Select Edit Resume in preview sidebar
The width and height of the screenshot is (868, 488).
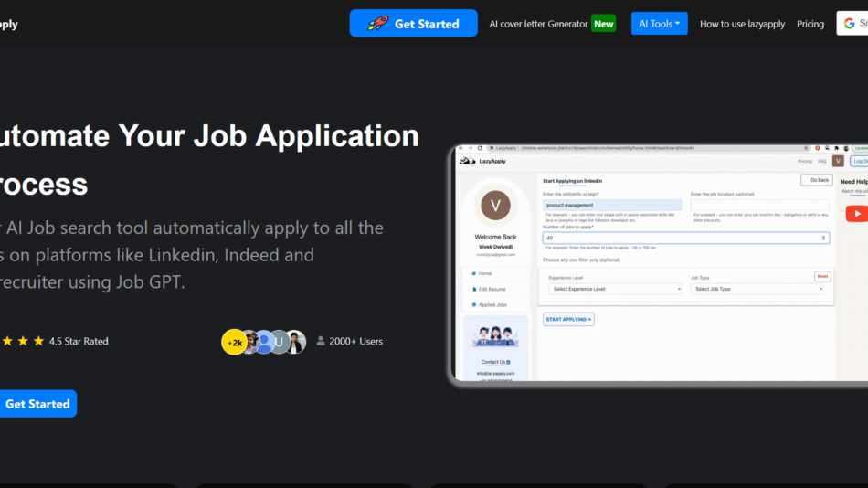coord(492,289)
